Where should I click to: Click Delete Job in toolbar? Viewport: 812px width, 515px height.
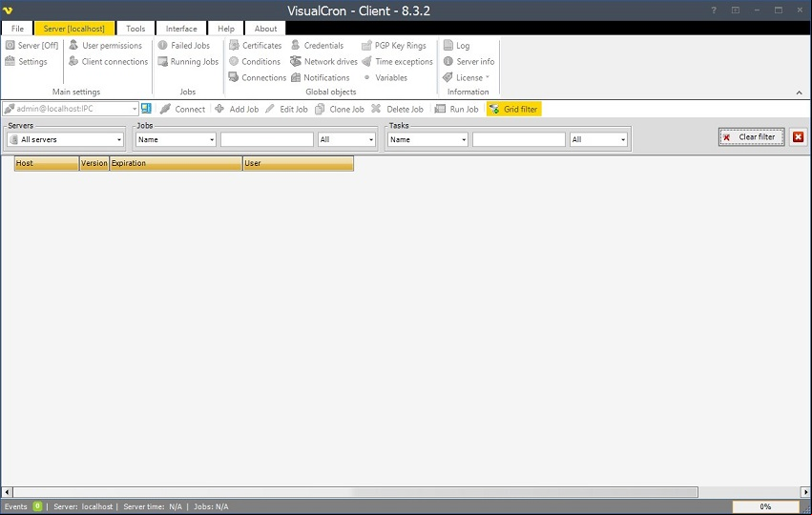398,110
